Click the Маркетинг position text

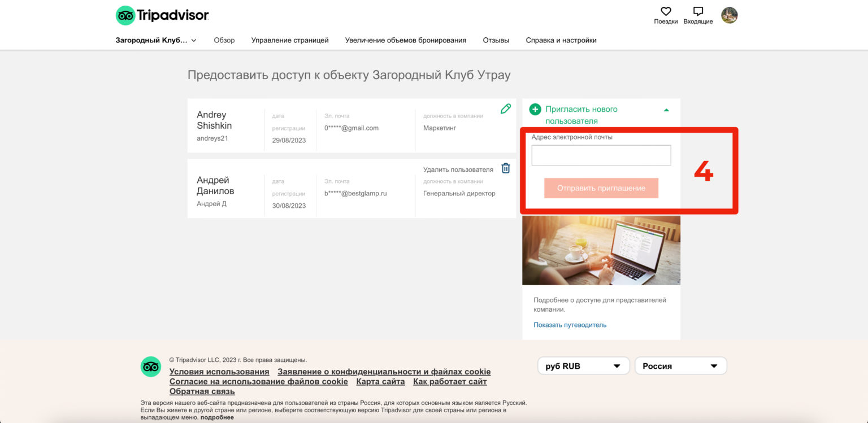pyautogui.click(x=440, y=128)
